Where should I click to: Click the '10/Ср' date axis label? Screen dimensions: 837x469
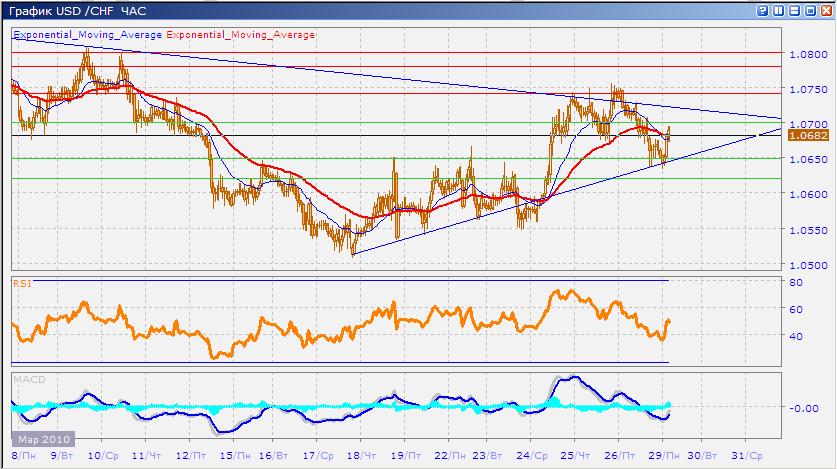pos(103,456)
